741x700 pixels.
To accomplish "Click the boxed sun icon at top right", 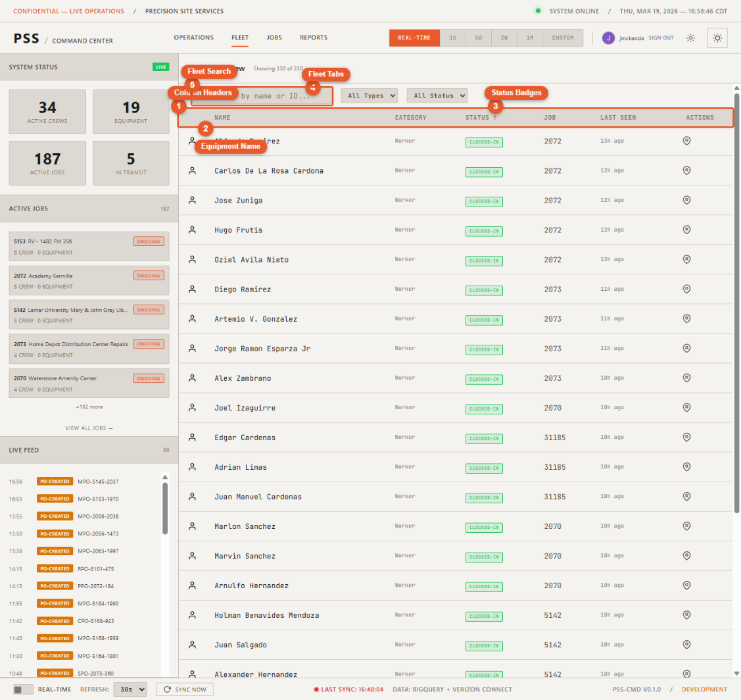I will pyautogui.click(x=717, y=37).
